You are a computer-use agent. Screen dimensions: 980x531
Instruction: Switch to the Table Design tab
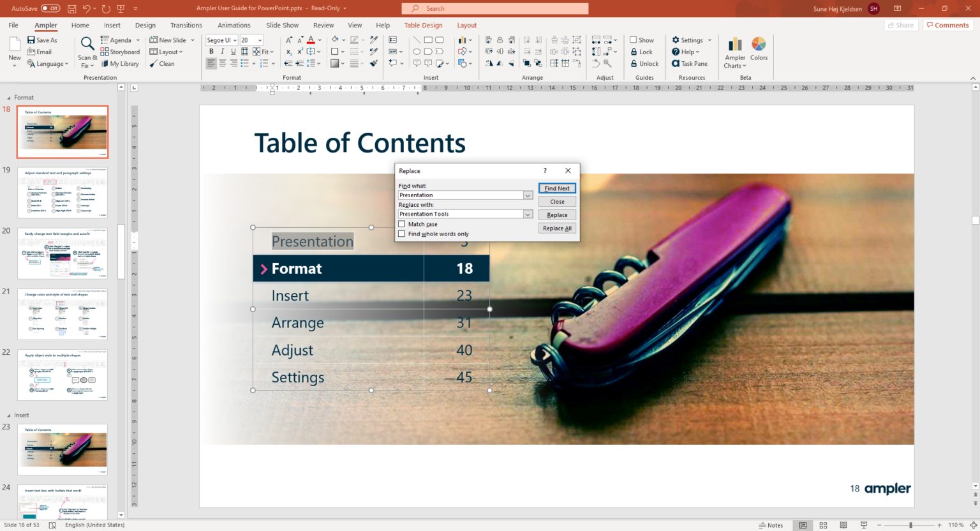pyautogui.click(x=423, y=25)
